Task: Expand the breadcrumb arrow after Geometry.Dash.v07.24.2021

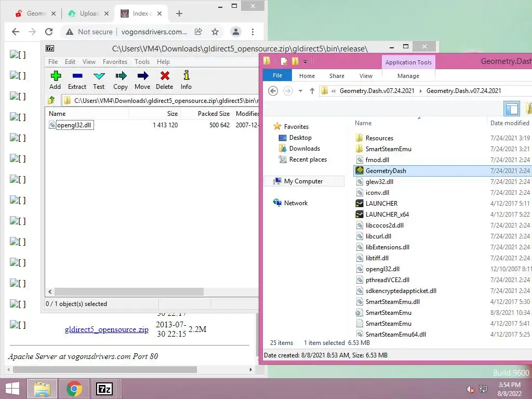Action: pyautogui.click(x=421, y=91)
